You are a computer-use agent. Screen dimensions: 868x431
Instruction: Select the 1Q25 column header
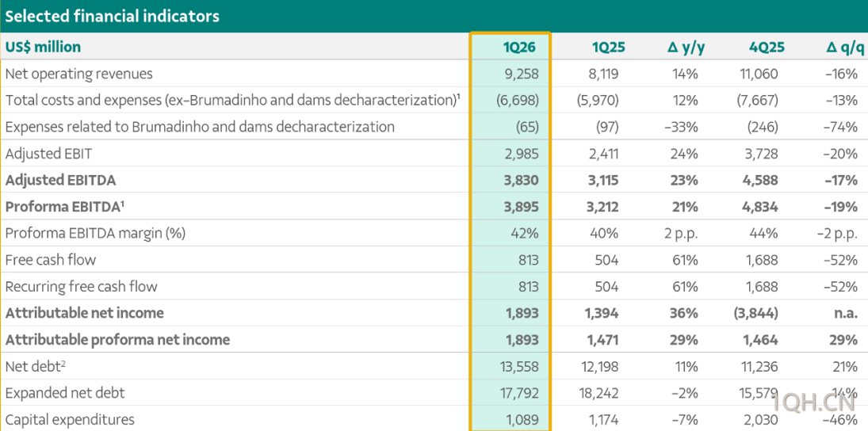(608, 47)
